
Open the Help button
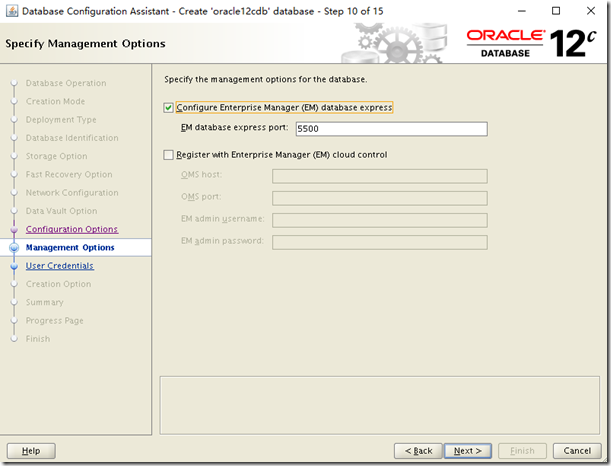pos(31,451)
